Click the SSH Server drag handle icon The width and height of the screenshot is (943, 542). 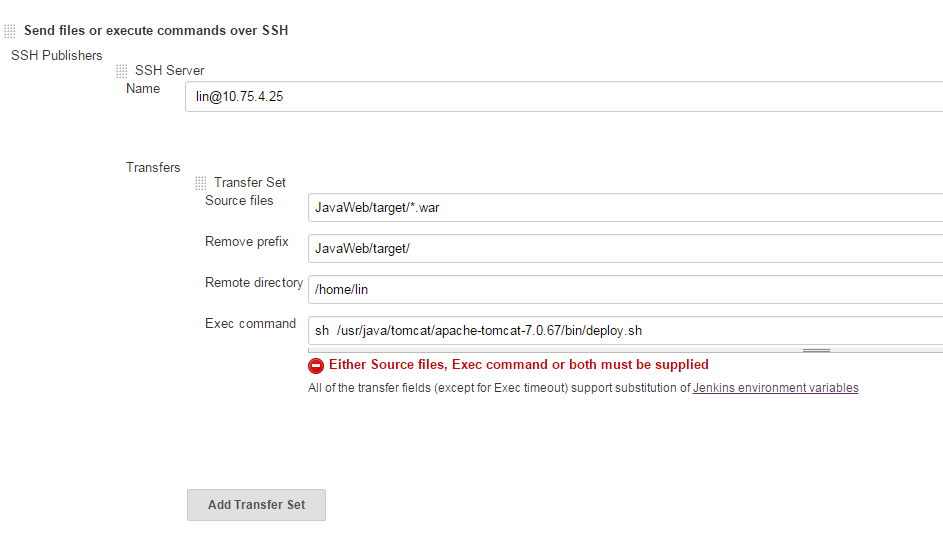[121, 71]
